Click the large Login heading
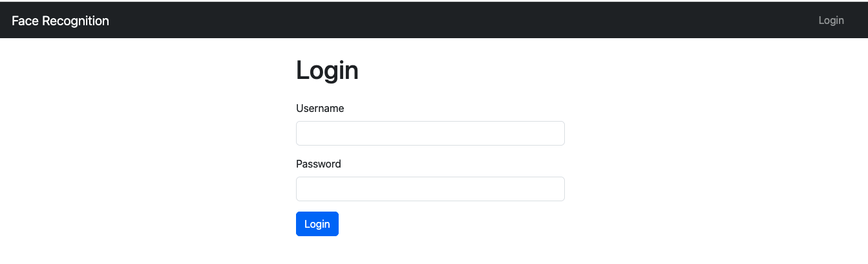The image size is (868, 264). click(327, 70)
